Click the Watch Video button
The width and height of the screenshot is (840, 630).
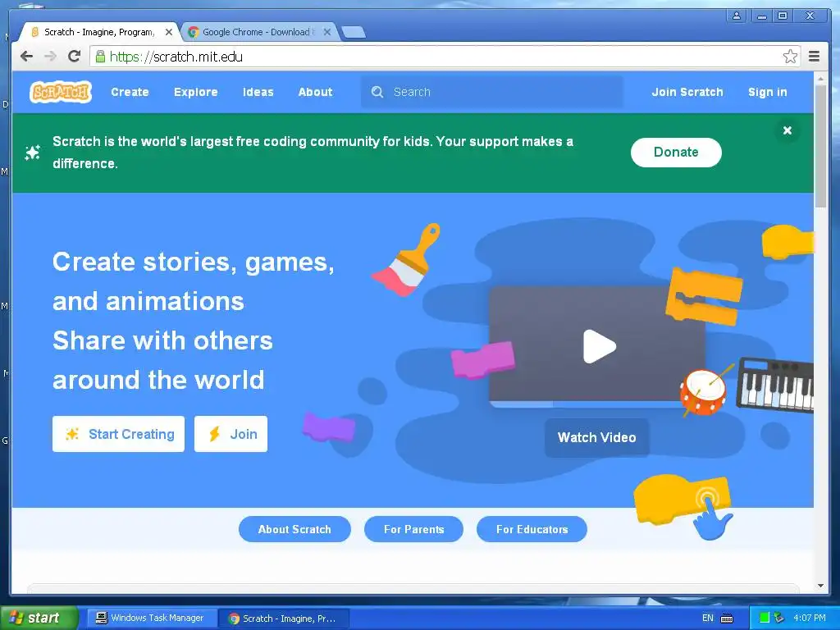coord(597,438)
